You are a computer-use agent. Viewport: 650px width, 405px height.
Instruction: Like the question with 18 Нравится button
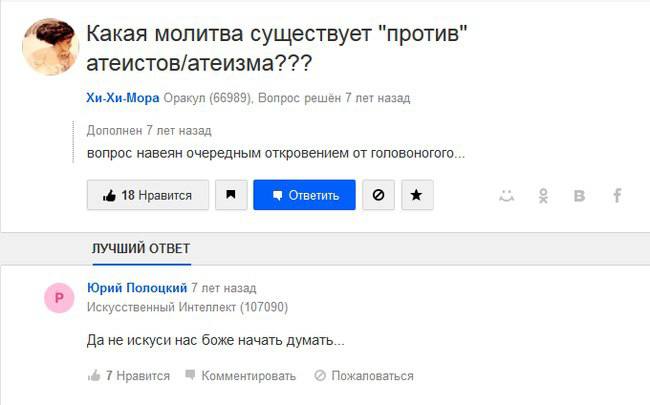148,195
